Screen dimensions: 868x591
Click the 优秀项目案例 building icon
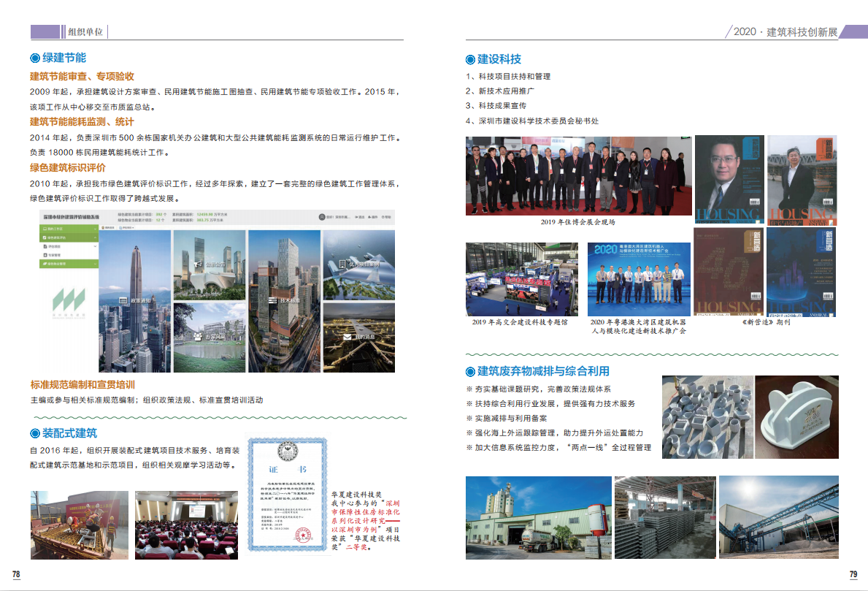[x=342, y=263]
